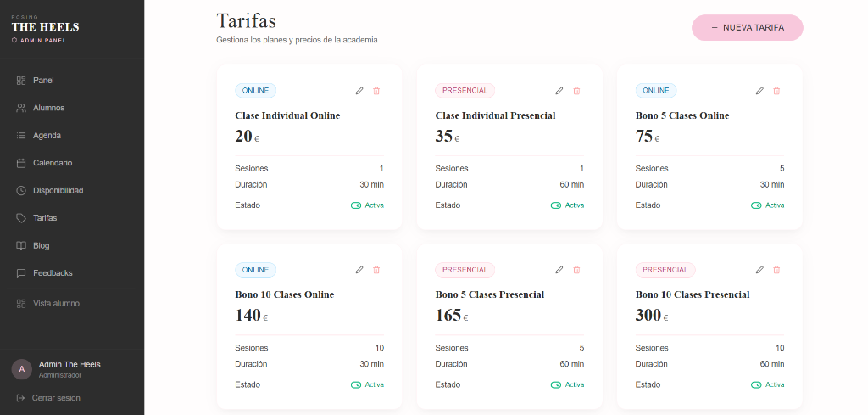Screen dimensions: 868x415
Task: Delete the Clase Individual Online tariff
Action: (x=376, y=91)
